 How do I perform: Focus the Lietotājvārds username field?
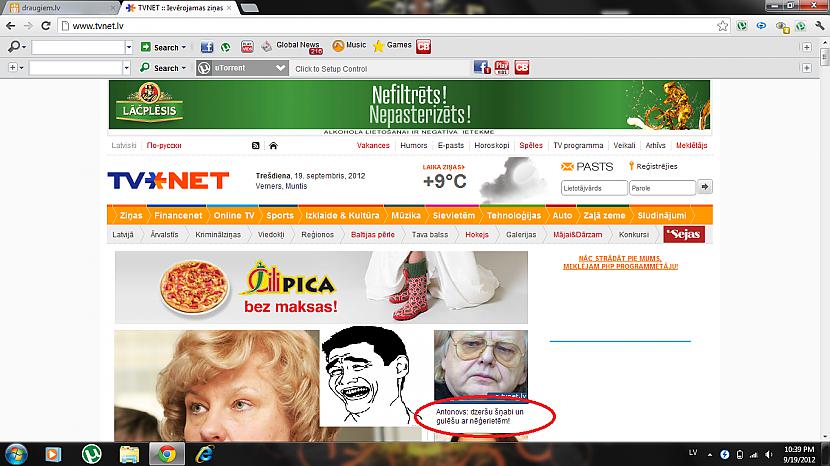(x=594, y=188)
